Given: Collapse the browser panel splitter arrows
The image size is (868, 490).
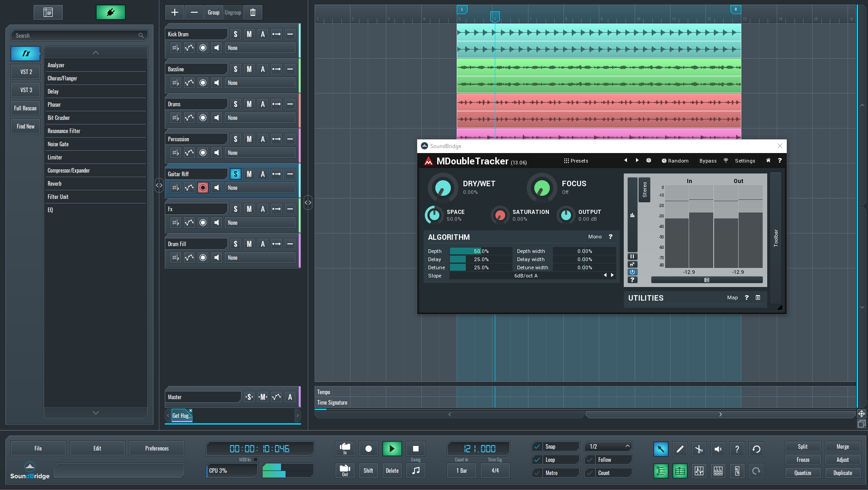Looking at the screenshot, I should (159, 185).
